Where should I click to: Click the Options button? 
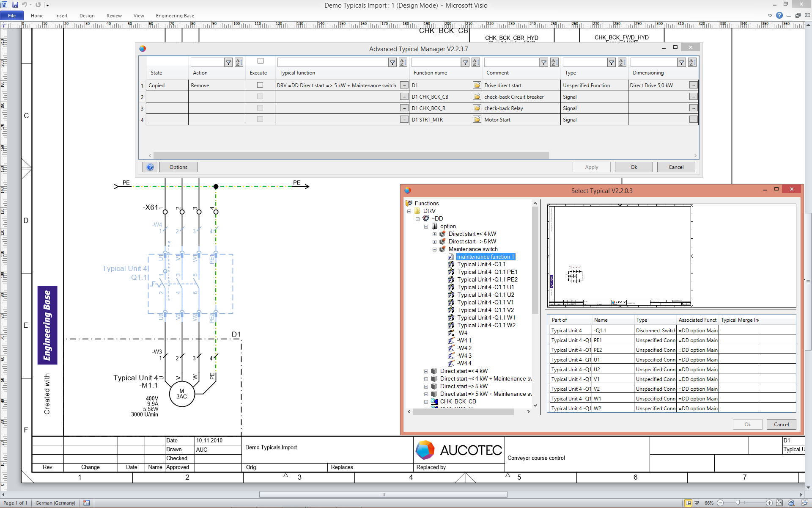178,167
